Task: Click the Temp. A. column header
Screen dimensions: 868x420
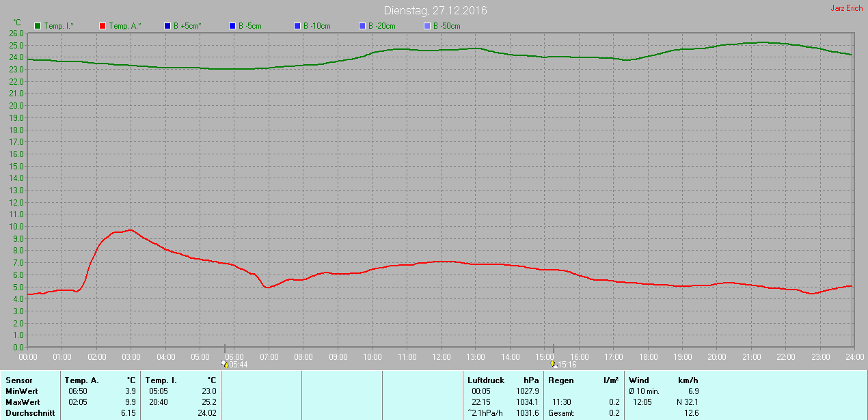Action: coord(81,380)
